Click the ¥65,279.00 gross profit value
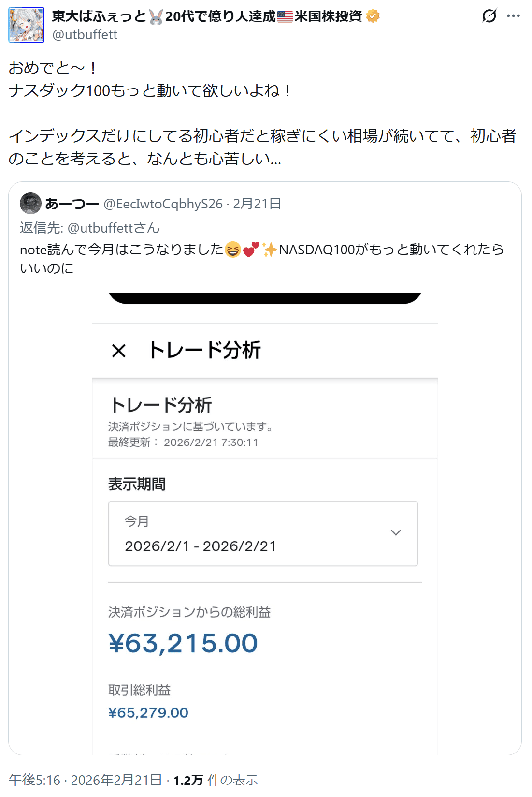This screenshot has width=532, height=797. pyautogui.click(x=148, y=712)
